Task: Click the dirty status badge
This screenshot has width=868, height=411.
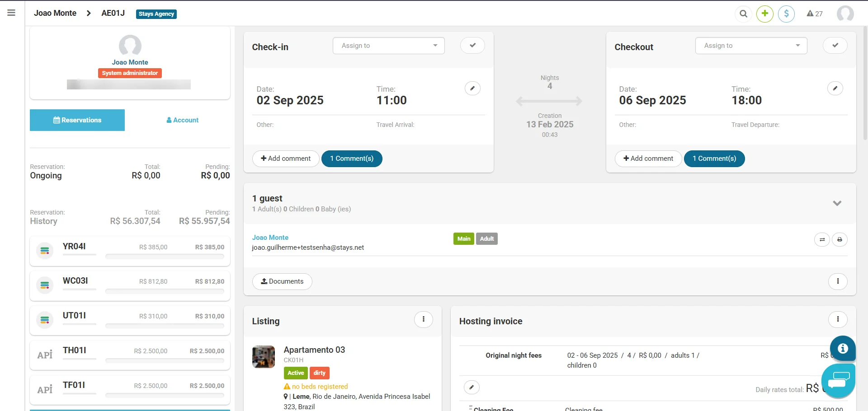Action: click(x=320, y=373)
